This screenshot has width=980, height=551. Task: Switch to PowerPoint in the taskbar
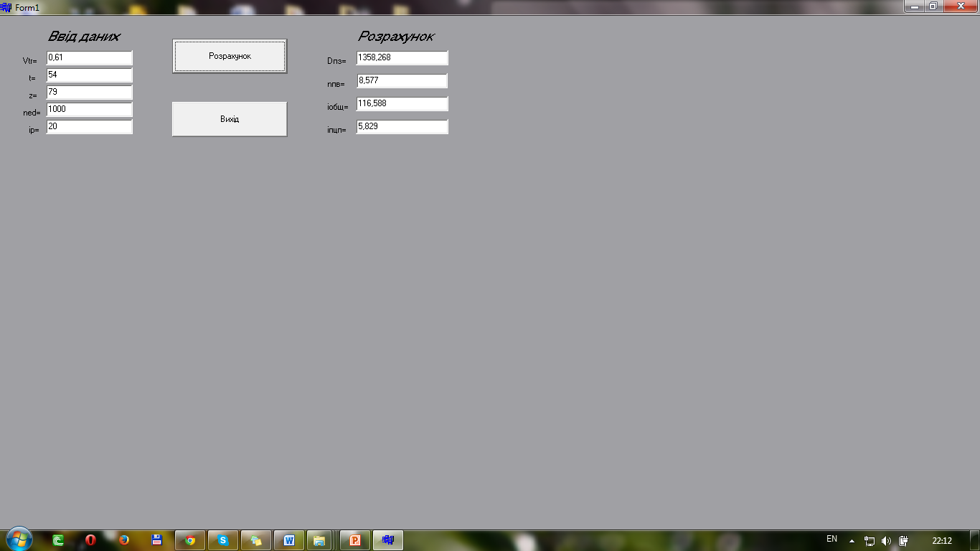[355, 540]
